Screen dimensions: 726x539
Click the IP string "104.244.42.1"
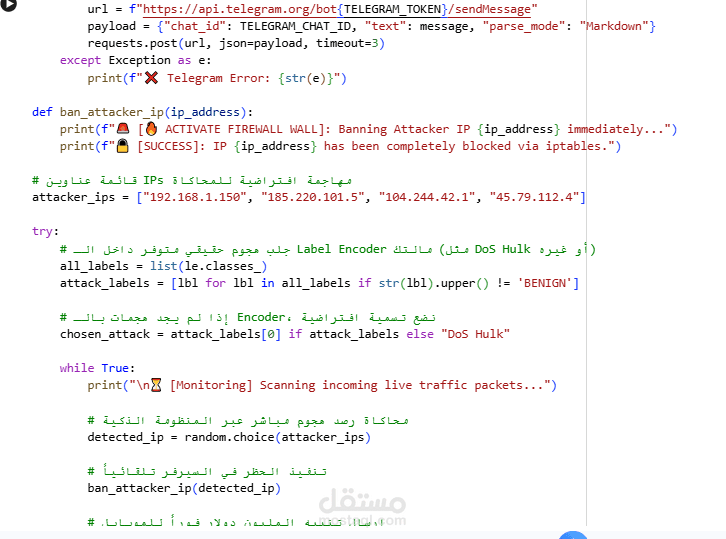coord(427,197)
